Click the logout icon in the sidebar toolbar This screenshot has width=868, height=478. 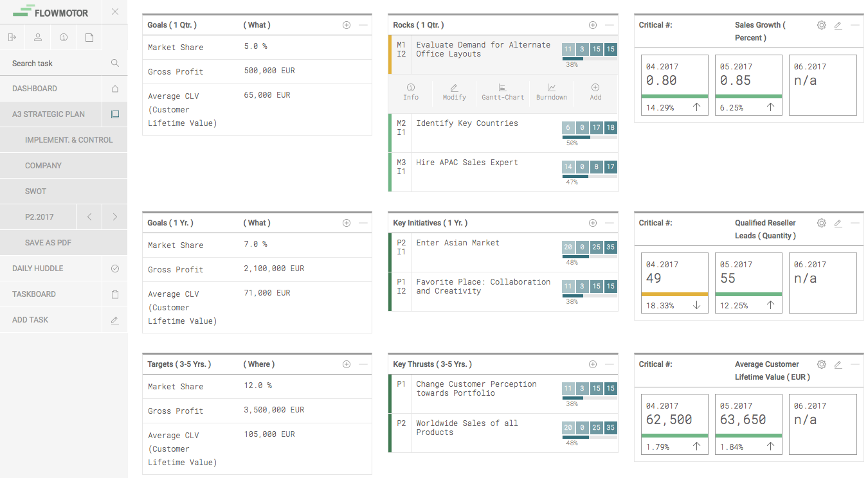[12, 37]
